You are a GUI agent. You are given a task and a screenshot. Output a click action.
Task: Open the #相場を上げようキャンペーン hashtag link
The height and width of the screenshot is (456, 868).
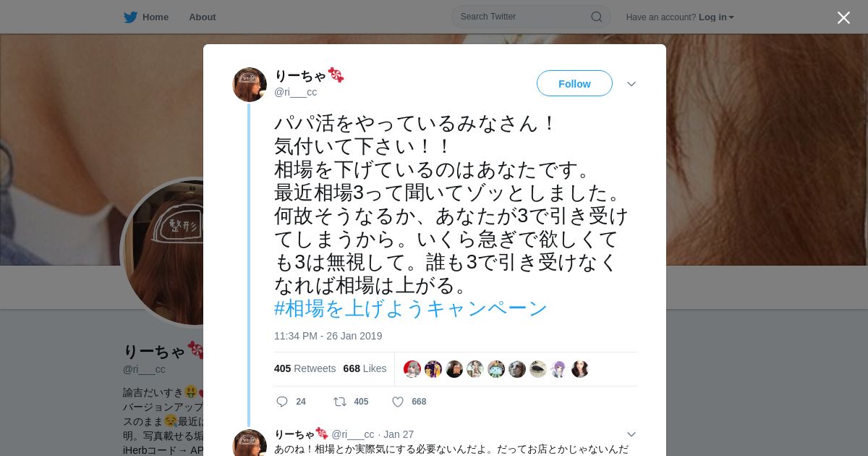[411, 308]
